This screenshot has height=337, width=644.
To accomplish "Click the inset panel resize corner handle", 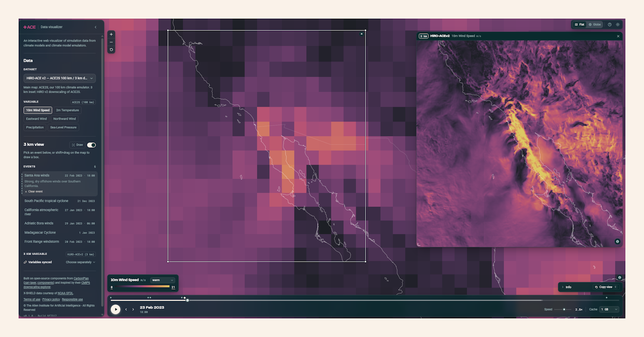I will pos(419,244).
